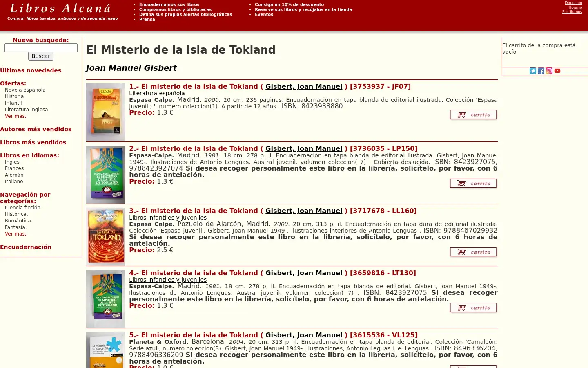
Task: Open Navegación por categorías heading
Action: (x=25, y=198)
